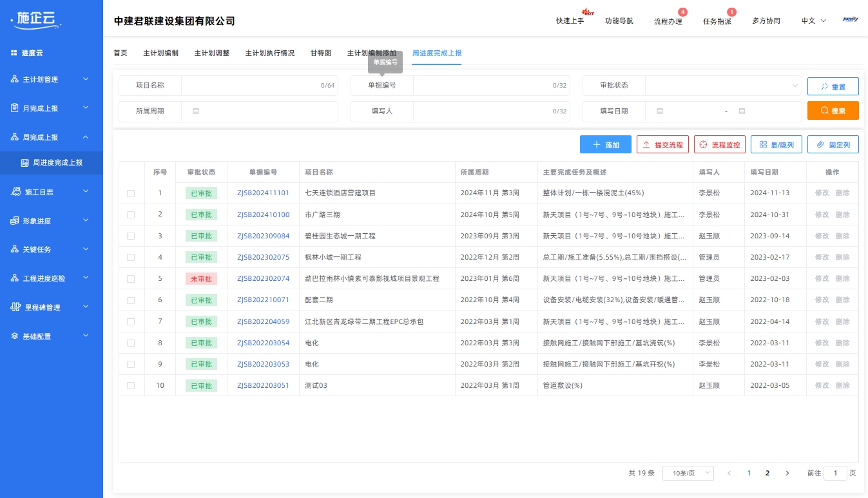Click the 基础配置 layers icon

coord(15,336)
